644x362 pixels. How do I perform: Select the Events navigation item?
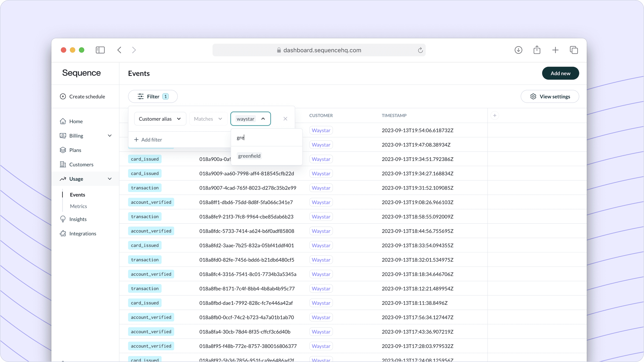[78, 195]
